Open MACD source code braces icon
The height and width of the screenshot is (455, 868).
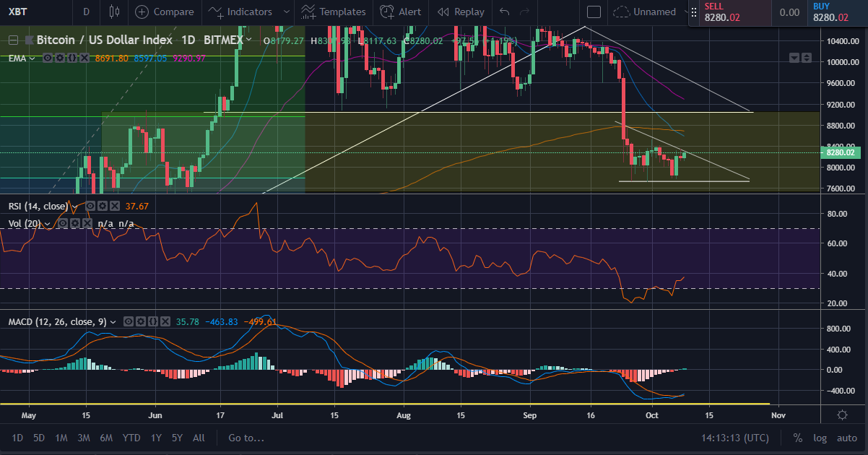coord(153,321)
